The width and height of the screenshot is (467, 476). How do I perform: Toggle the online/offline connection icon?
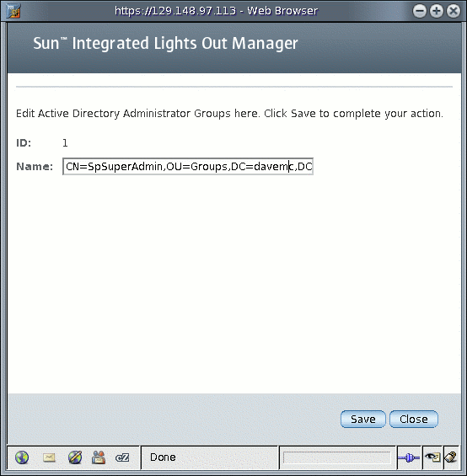[409, 457]
